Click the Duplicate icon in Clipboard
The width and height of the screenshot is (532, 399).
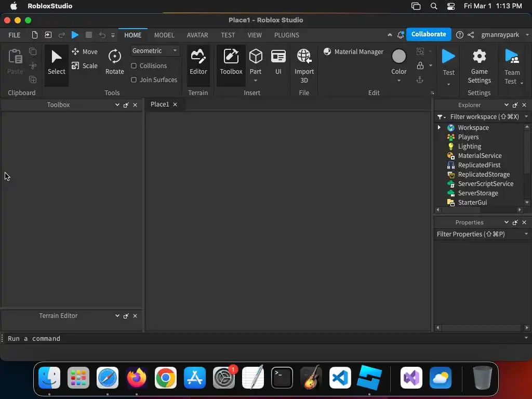click(x=33, y=79)
